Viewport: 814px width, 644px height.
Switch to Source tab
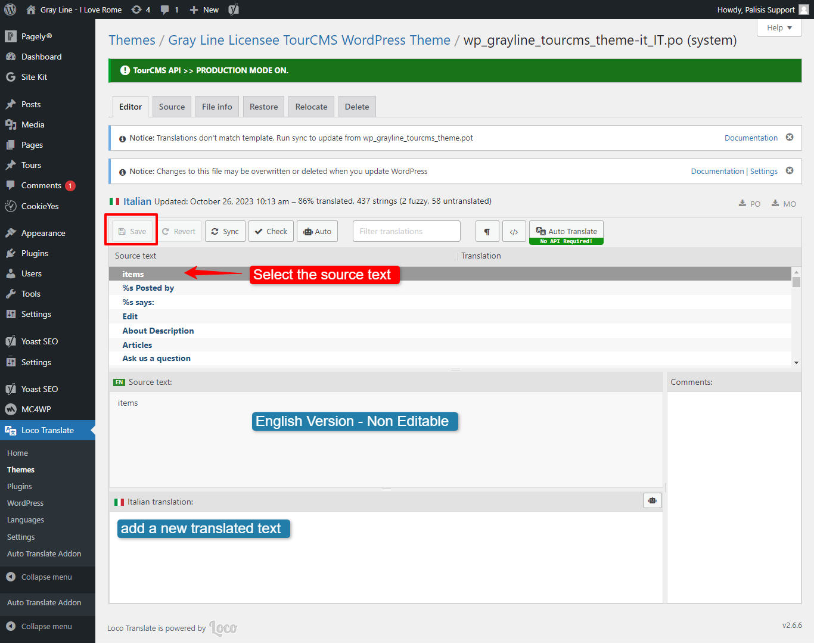tap(172, 107)
